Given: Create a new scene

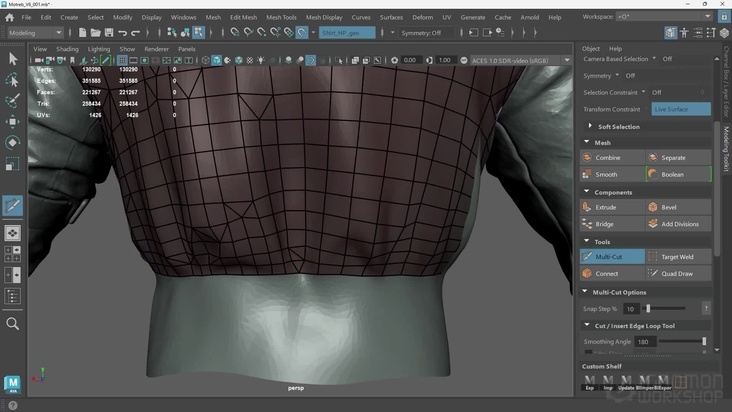Looking at the screenshot, I should point(83,33).
